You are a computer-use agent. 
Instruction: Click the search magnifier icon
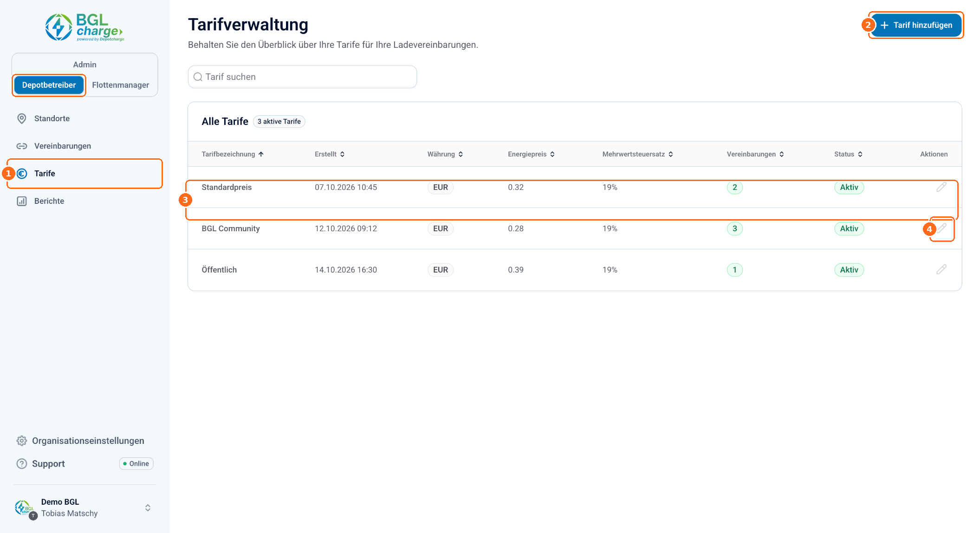pos(198,77)
